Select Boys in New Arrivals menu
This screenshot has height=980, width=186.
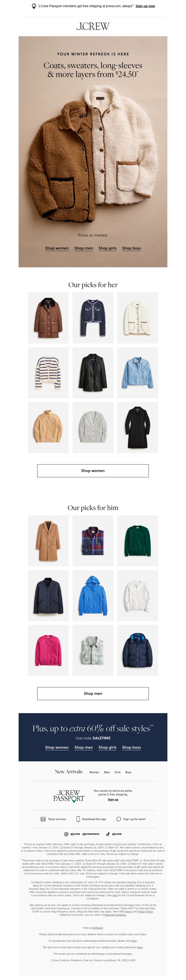click(128, 772)
